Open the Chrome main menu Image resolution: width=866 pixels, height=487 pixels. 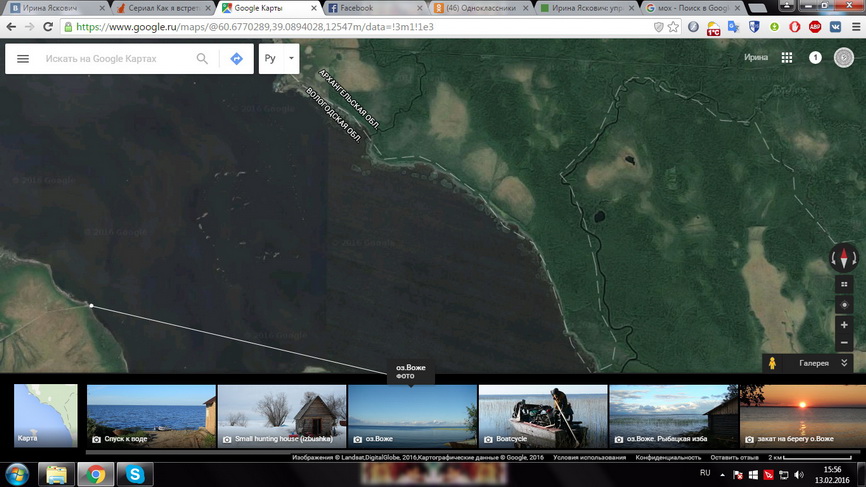click(x=856, y=27)
